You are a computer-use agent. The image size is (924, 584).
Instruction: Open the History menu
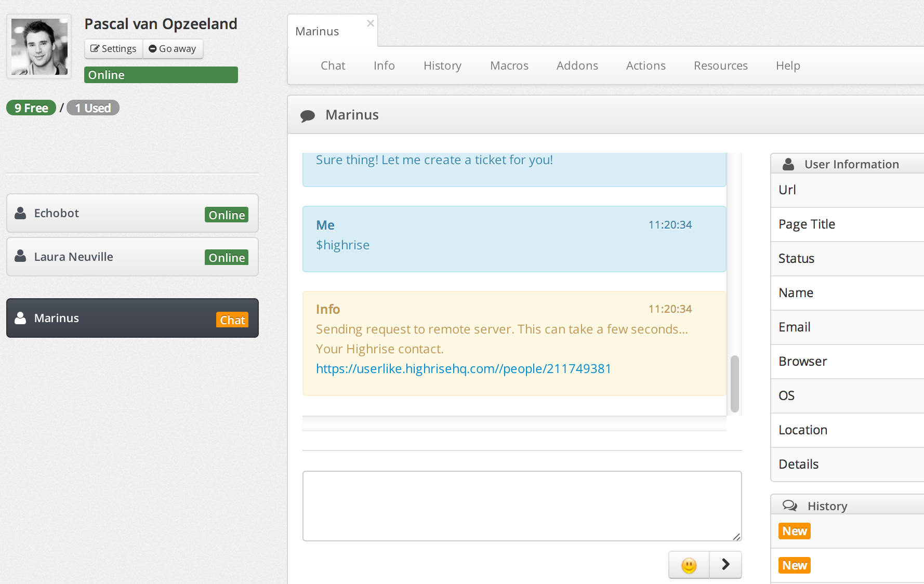tap(442, 65)
